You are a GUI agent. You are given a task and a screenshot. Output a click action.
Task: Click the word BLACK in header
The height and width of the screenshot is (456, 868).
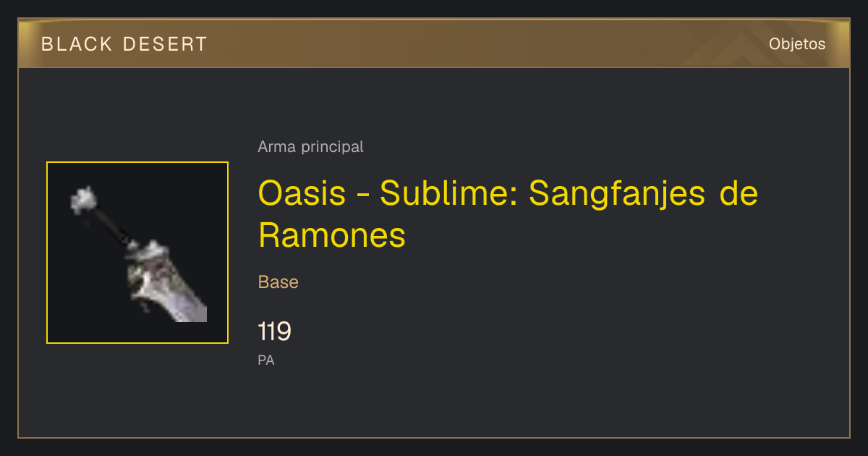coord(77,44)
